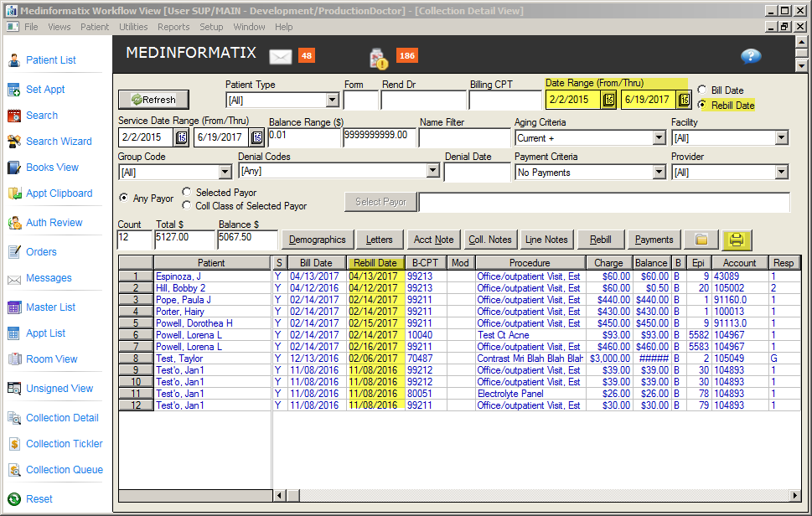Open calendar for Service Date From

pyautogui.click(x=181, y=137)
